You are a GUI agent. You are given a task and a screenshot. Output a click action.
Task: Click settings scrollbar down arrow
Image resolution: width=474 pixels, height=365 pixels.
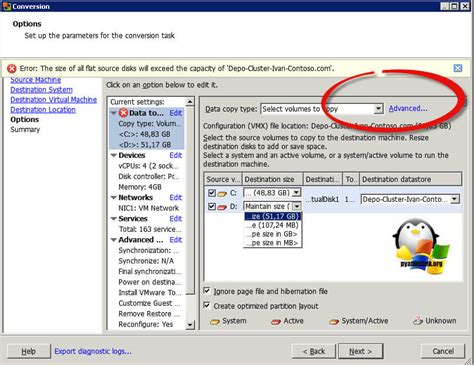coord(190,325)
